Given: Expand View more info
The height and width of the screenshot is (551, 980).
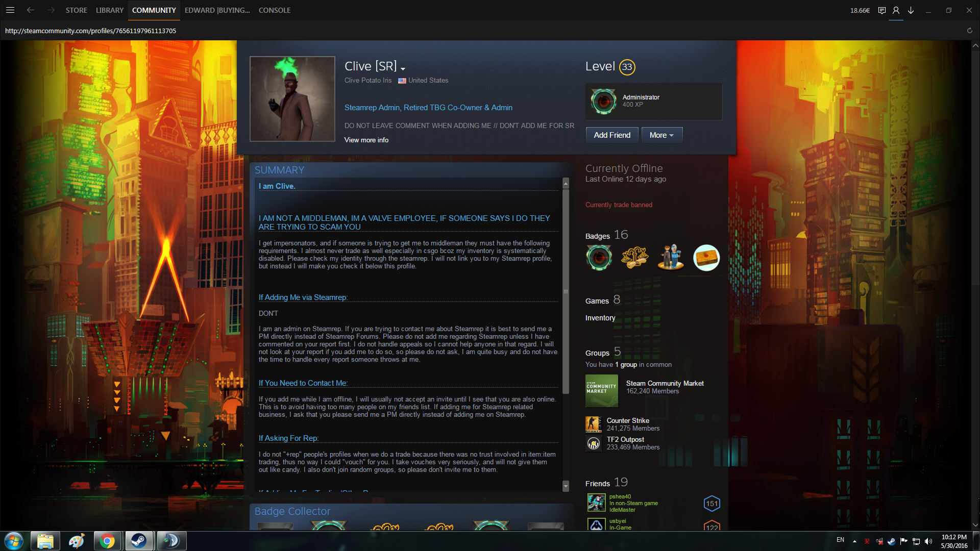Looking at the screenshot, I should 366,140.
